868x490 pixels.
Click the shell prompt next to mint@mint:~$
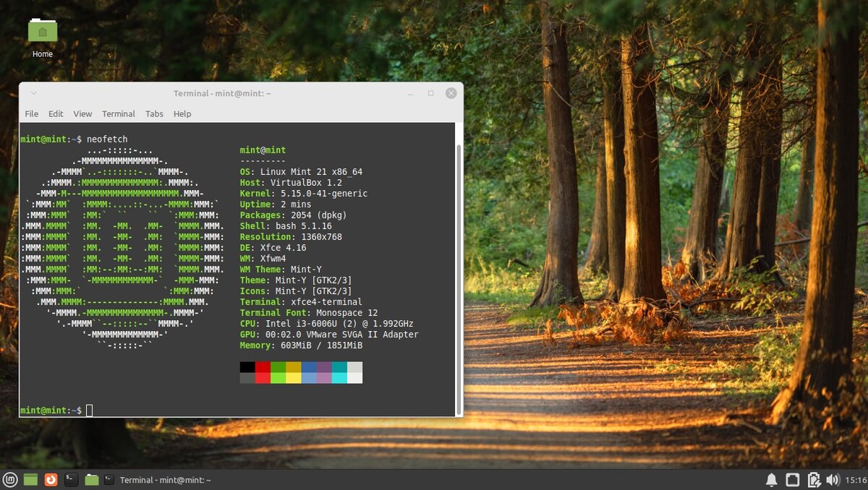click(89, 410)
